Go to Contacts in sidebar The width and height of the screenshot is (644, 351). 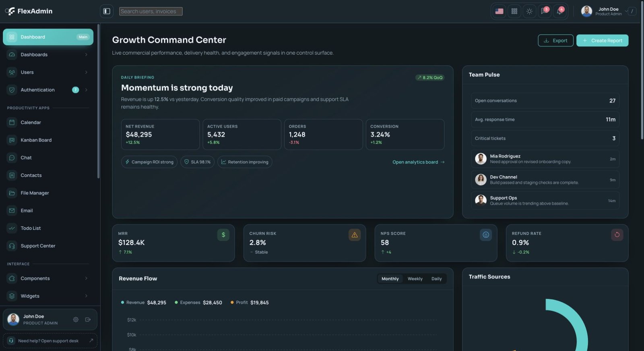click(x=48, y=175)
